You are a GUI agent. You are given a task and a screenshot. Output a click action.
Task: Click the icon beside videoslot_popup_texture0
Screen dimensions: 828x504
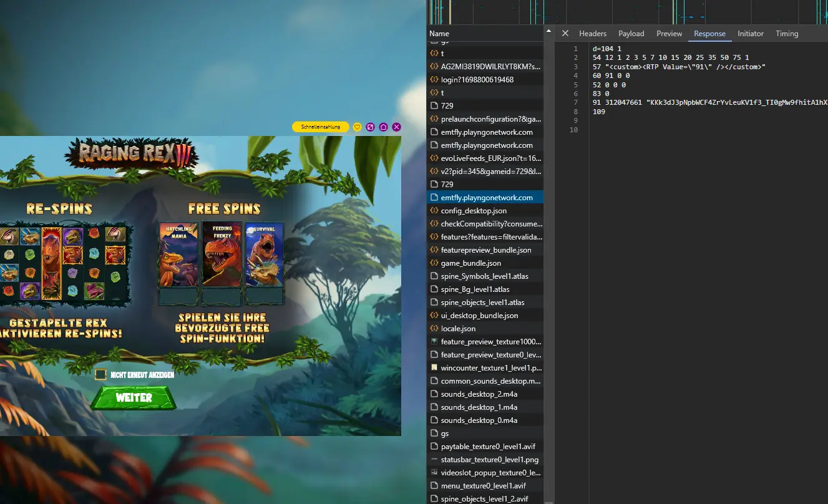(x=434, y=472)
